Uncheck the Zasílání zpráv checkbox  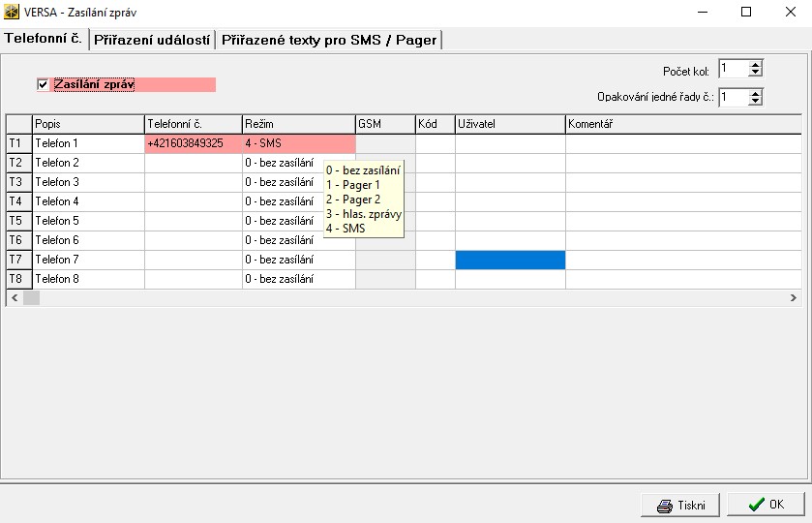pyautogui.click(x=43, y=85)
